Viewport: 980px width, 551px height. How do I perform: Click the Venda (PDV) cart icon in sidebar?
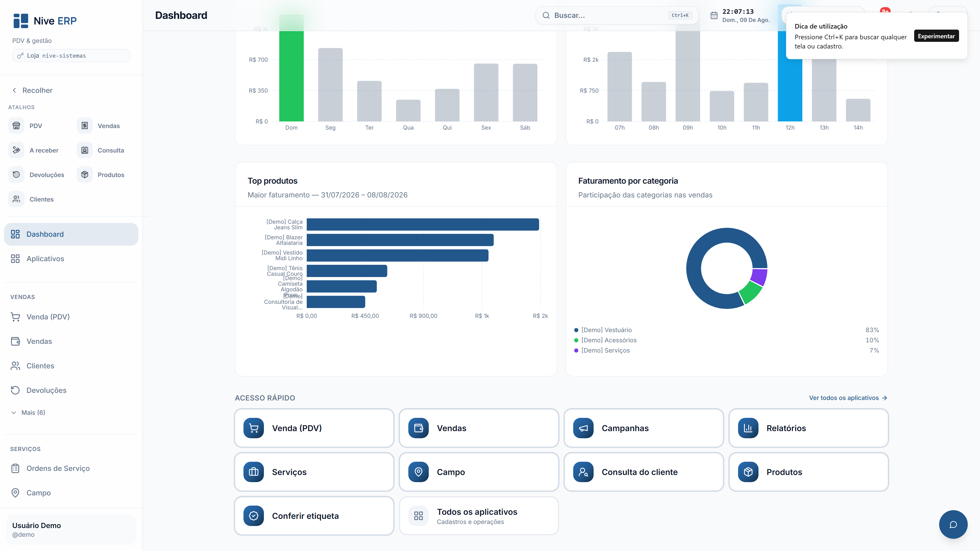tap(15, 317)
